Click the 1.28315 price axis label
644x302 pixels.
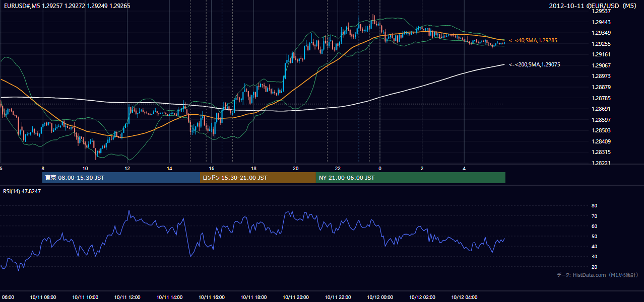600,152
